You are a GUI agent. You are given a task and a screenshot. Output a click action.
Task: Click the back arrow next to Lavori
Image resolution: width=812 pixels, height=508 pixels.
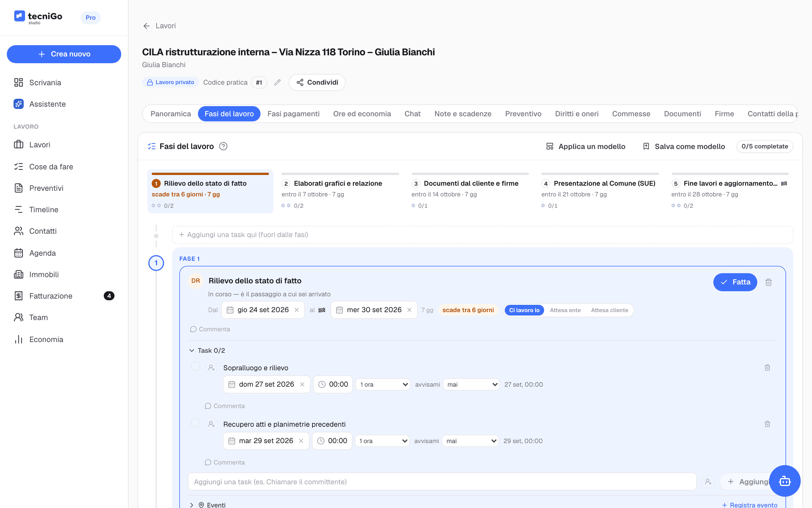pos(146,26)
